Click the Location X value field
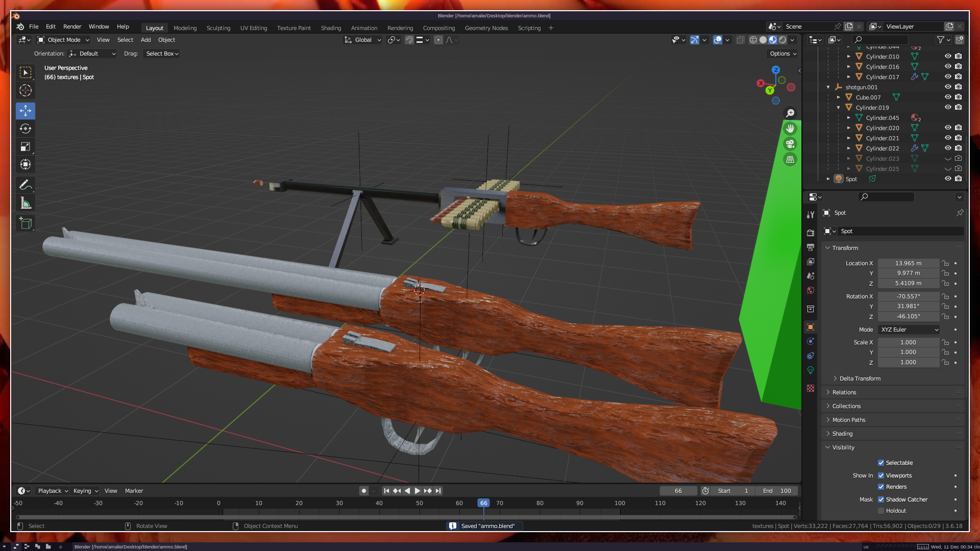Viewport: 980px width, 551px height. point(908,263)
